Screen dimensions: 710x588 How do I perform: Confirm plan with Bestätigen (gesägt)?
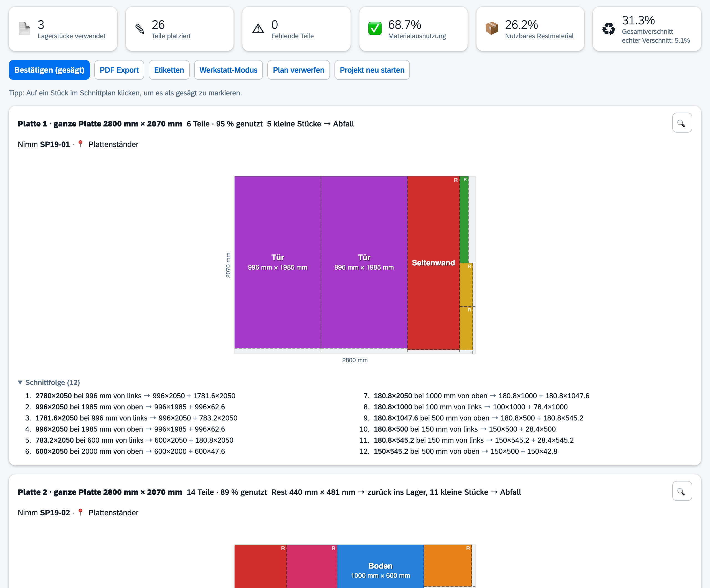pyautogui.click(x=49, y=70)
